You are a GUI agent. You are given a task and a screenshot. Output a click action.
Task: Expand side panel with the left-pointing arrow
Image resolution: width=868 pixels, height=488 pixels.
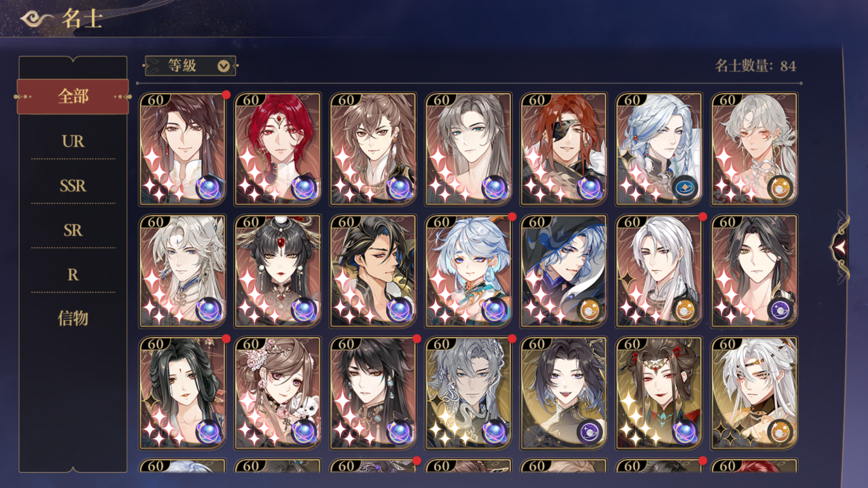[840, 247]
